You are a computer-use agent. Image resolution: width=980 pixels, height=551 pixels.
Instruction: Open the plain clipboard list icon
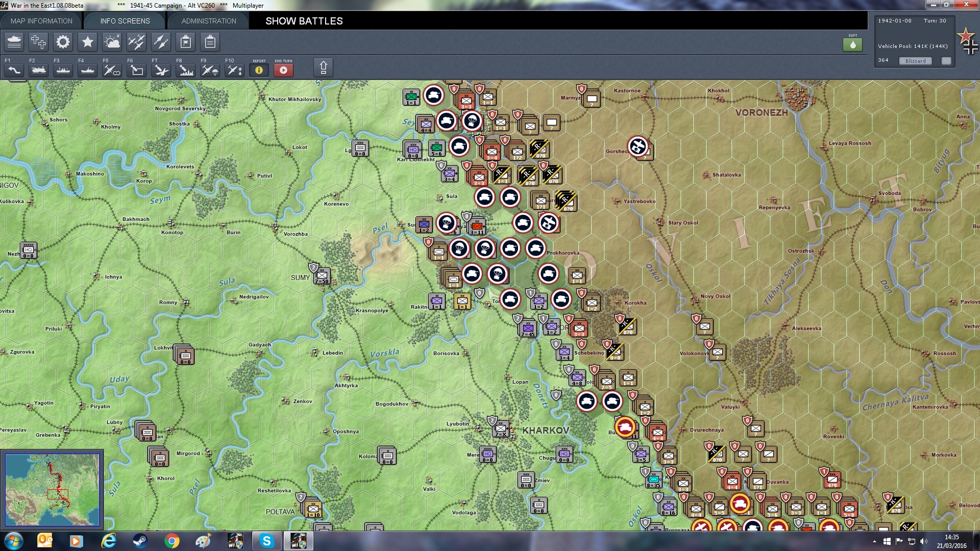210,42
